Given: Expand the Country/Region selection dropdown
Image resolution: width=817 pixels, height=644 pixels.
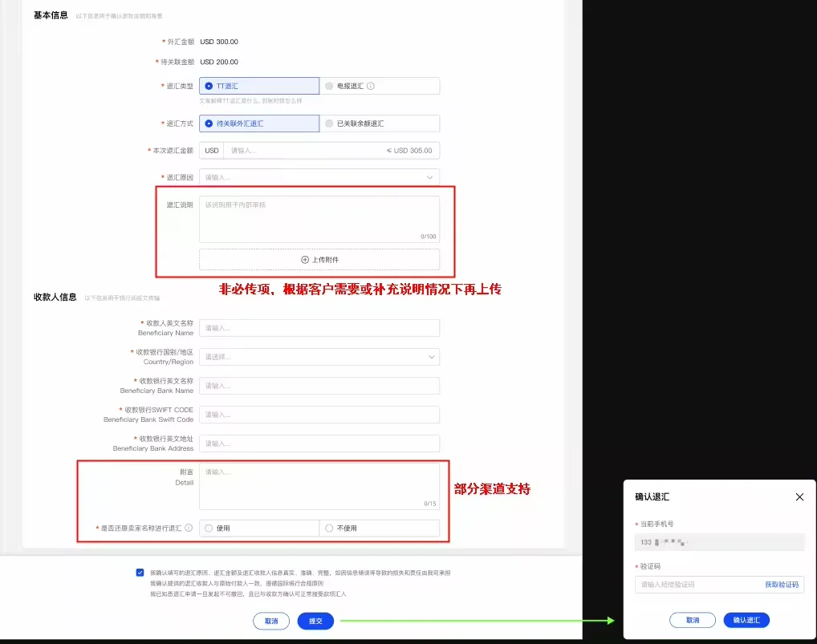Looking at the screenshot, I should [319, 356].
